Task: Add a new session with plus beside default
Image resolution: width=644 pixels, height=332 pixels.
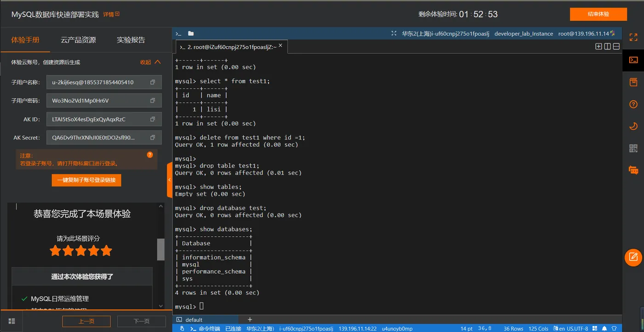Action: click(250, 320)
